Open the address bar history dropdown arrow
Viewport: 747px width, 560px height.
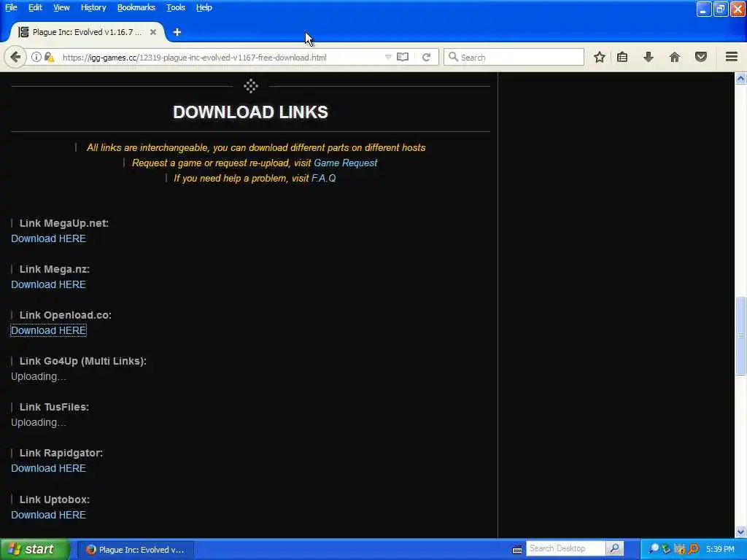(388, 57)
